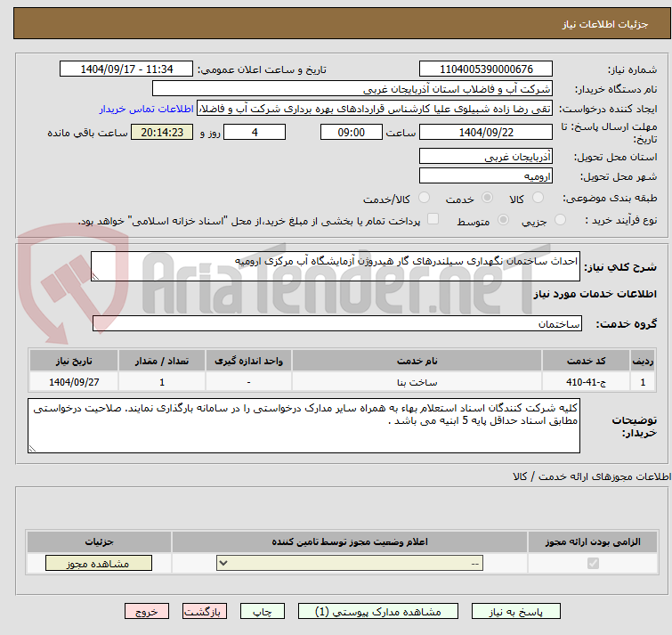Click the اطلاعات خدمات مورد نیاز heading
Image resolution: width=672 pixels, height=635 pixels.
(x=595, y=294)
